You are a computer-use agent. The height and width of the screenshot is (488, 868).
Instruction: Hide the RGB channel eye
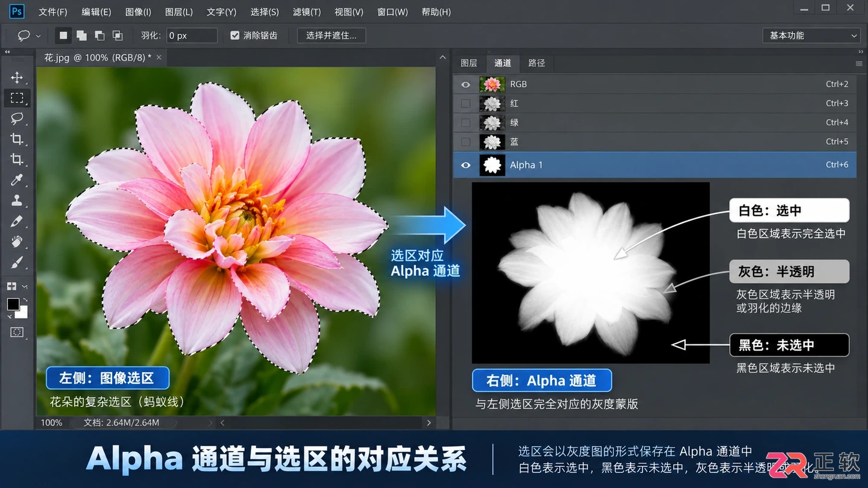pos(465,84)
